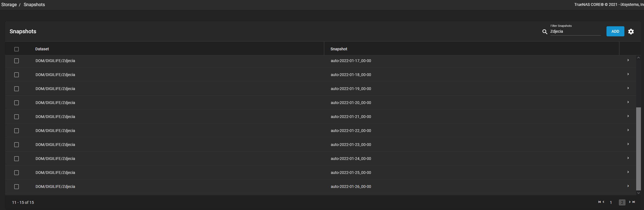Screen dimensions: 644x210
Task: Expand row chevron for auto-2022-01-19_00-00
Action: coord(628,88)
